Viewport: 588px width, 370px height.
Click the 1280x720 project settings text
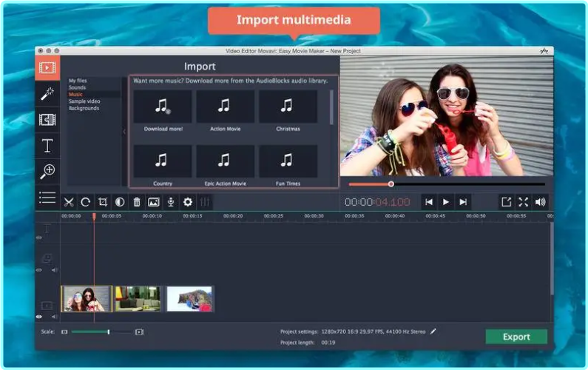click(373, 332)
